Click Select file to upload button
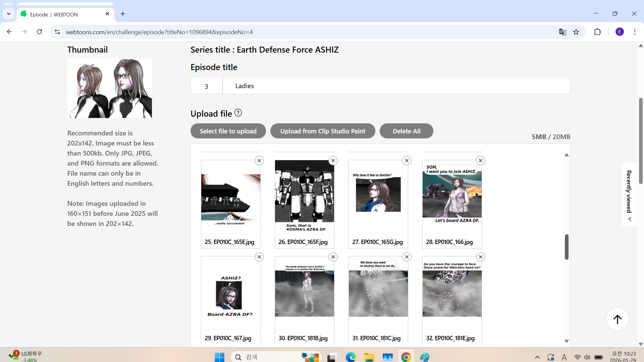 coord(228,131)
